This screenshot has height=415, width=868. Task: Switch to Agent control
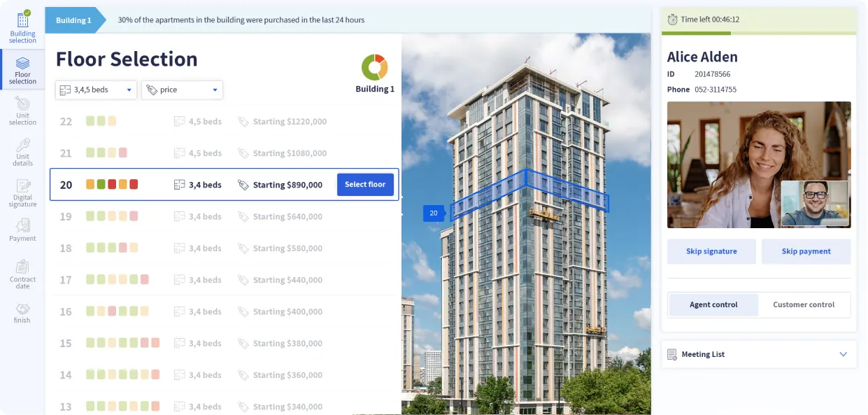coord(713,304)
